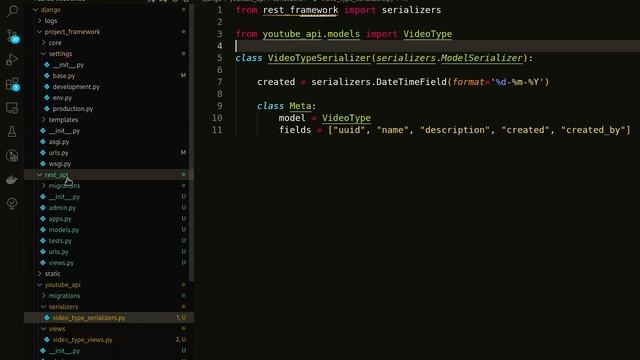640x360 pixels.
Task: Open video_type_views.py file name in explorer
Action: (82, 340)
